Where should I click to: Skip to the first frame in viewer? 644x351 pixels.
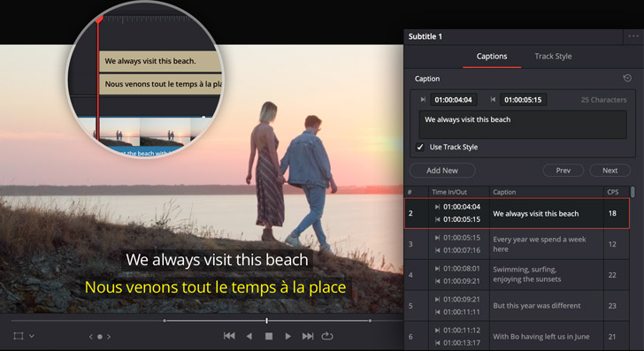(x=229, y=336)
